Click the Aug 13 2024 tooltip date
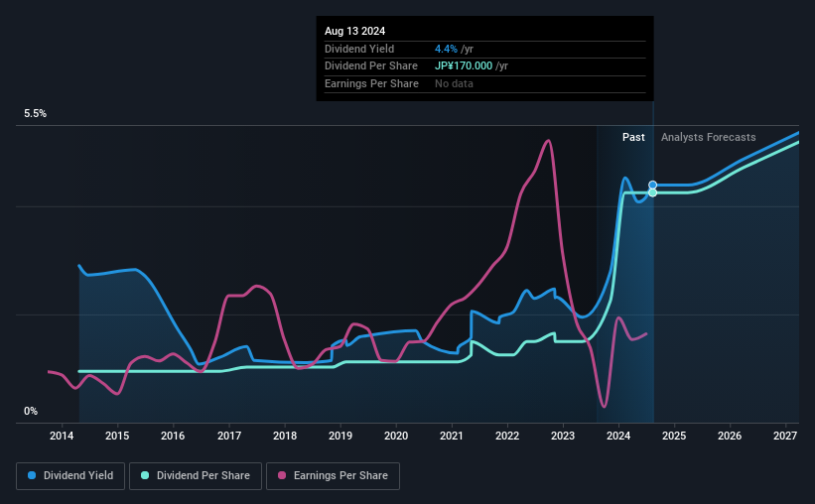This screenshot has width=815, height=504. click(355, 31)
